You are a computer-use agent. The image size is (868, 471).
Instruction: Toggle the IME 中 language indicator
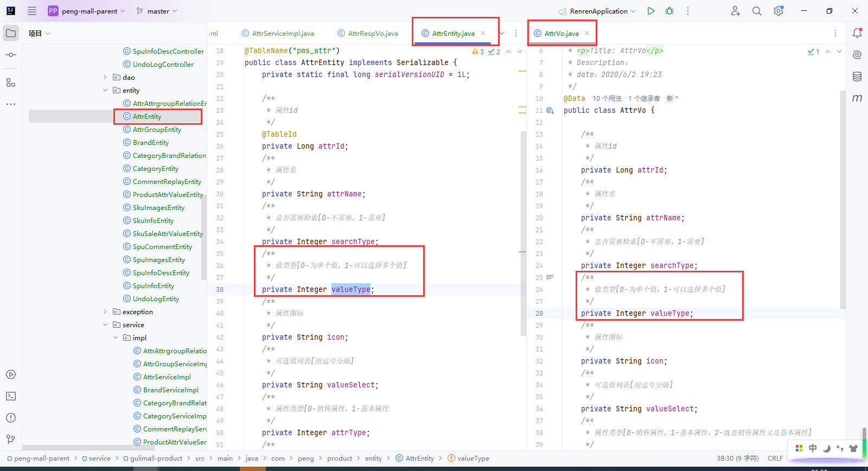pos(813,448)
